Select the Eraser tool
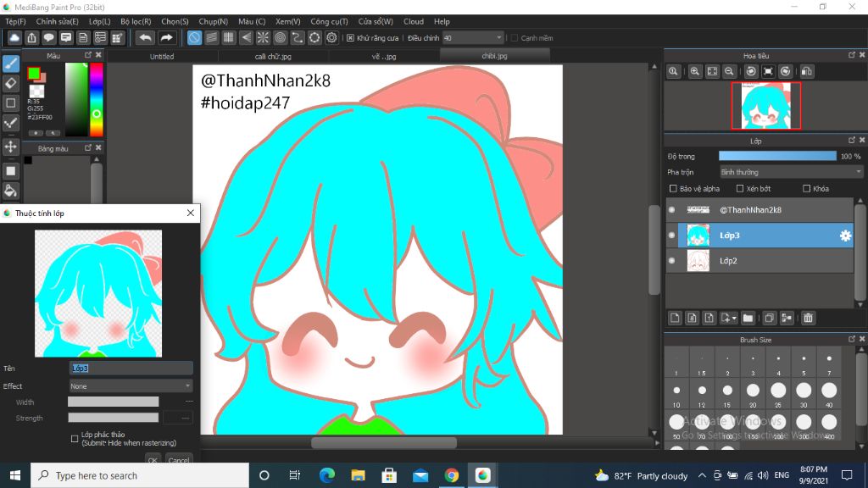The height and width of the screenshot is (488, 868). point(10,84)
